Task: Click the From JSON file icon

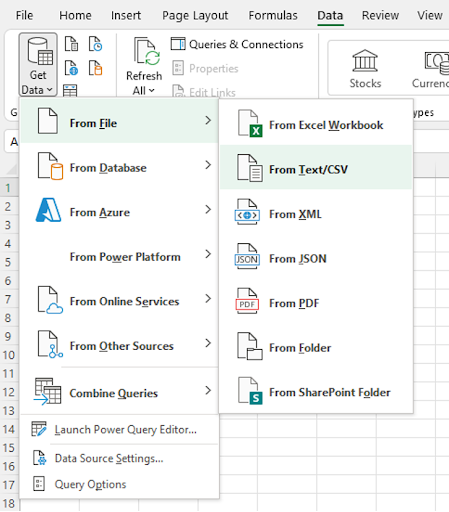Action: coord(247,257)
